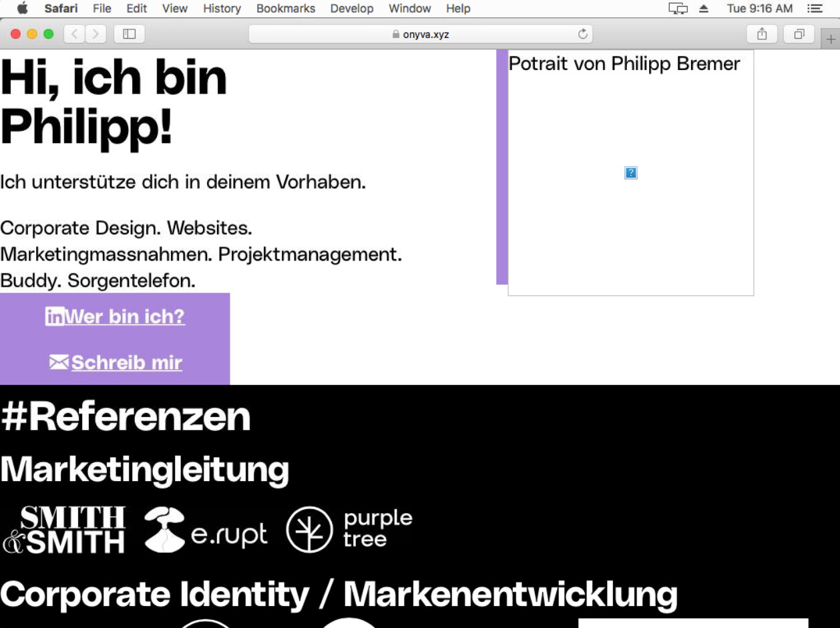Viewport: 840px width, 628px height.
Task: Click the padlock icon in address bar
Action: 396,34
